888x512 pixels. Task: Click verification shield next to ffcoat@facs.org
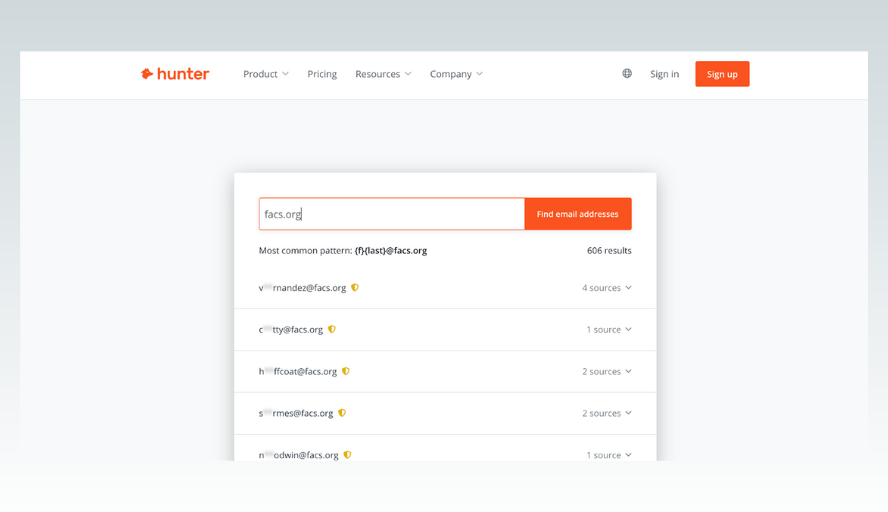pyautogui.click(x=346, y=371)
